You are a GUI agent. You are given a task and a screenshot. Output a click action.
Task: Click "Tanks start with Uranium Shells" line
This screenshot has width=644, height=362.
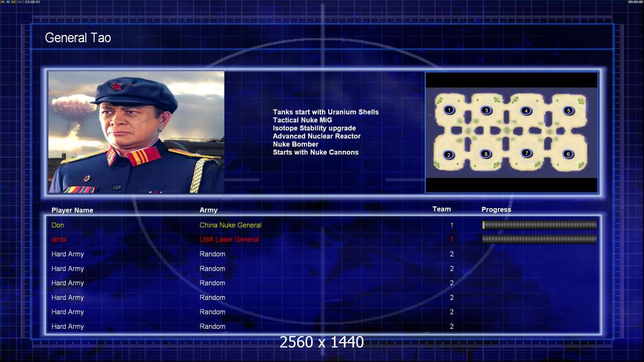click(326, 112)
